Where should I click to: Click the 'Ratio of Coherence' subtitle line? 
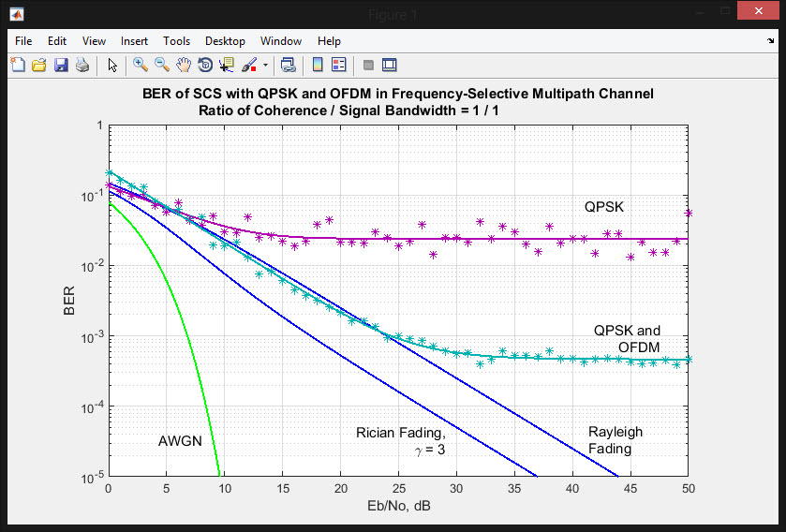tap(349, 111)
